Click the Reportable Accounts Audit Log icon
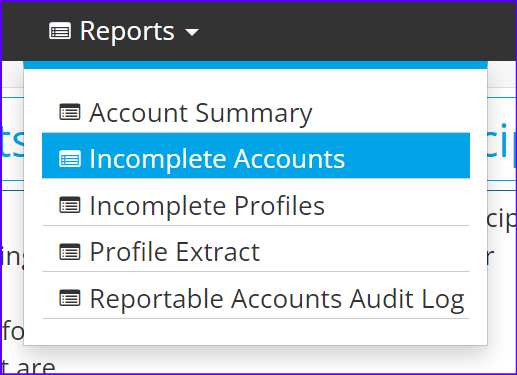This screenshot has width=517, height=375. [70, 298]
